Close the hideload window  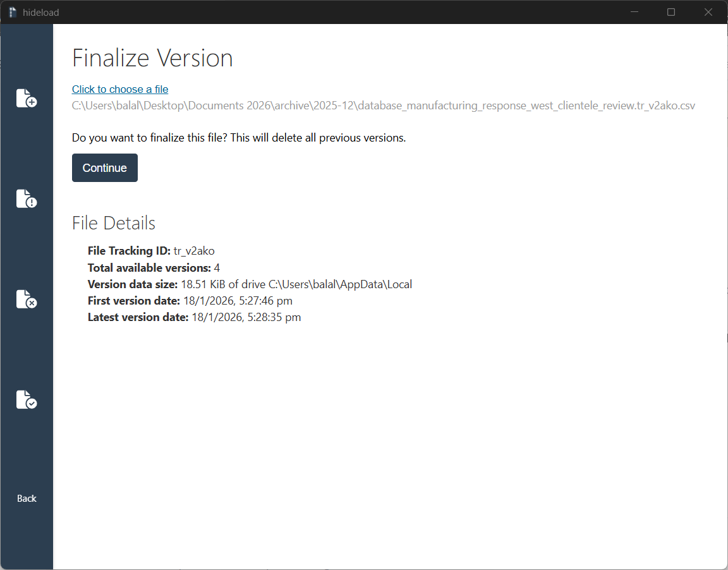tap(708, 12)
